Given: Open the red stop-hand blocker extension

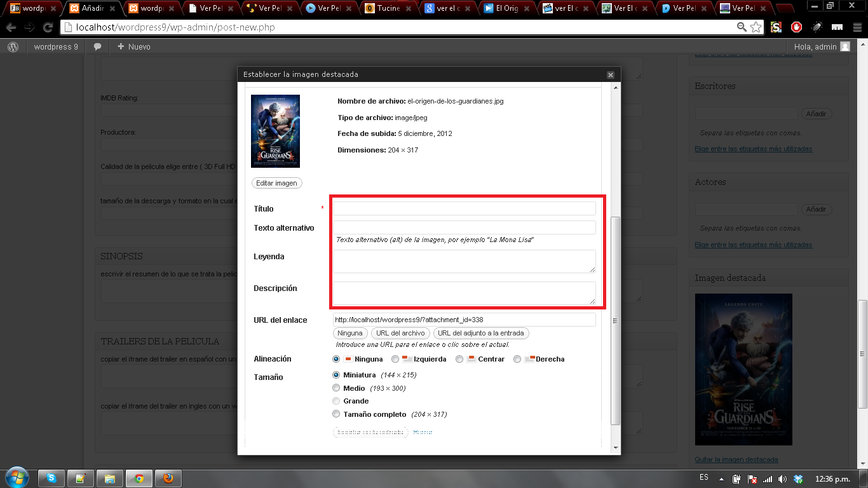Looking at the screenshot, I should 796,27.
